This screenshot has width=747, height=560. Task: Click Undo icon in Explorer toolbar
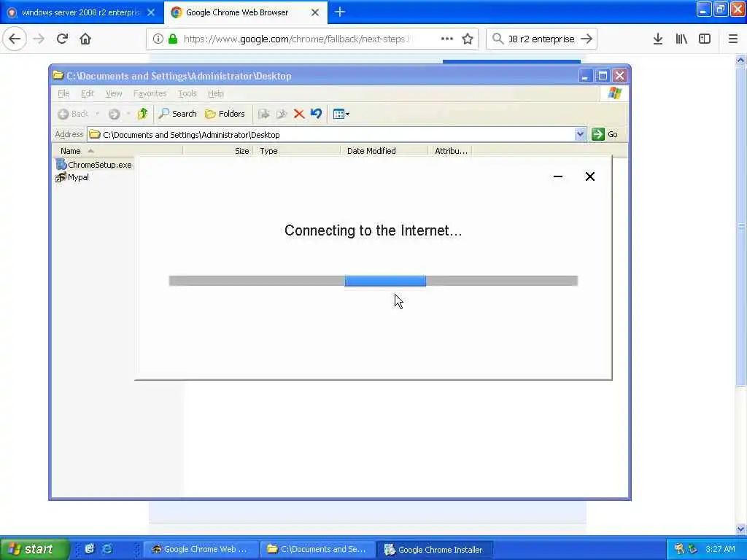coord(316,114)
